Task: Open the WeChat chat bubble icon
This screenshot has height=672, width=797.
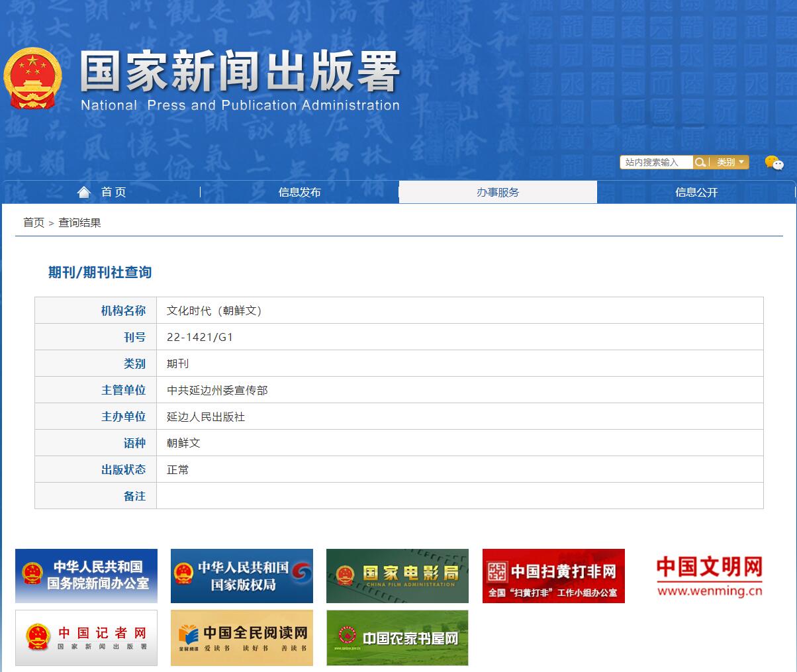Action: click(x=773, y=163)
